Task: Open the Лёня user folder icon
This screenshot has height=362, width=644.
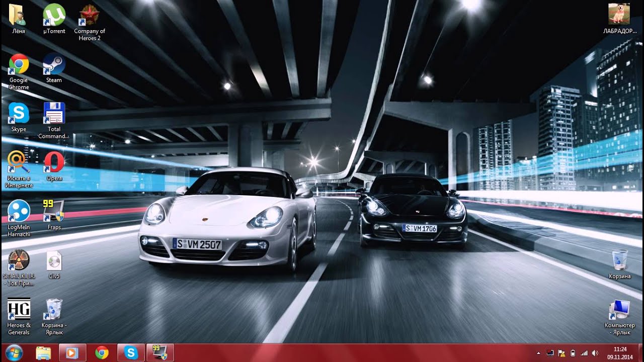Action: 19,19
